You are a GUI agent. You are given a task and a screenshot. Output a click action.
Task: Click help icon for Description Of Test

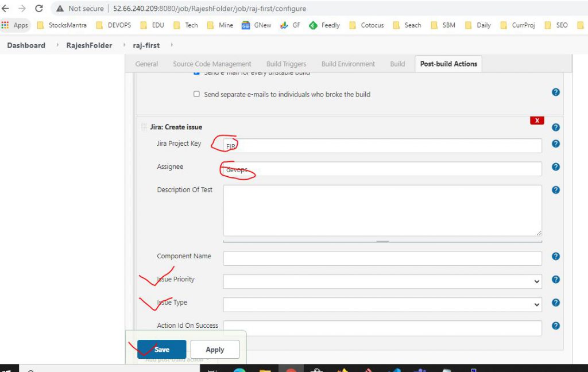555,190
